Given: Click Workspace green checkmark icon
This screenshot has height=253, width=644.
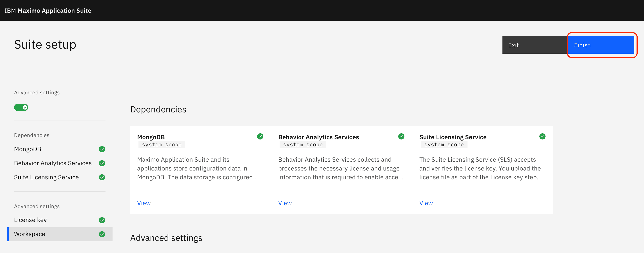Looking at the screenshot, I should [102, 234].
